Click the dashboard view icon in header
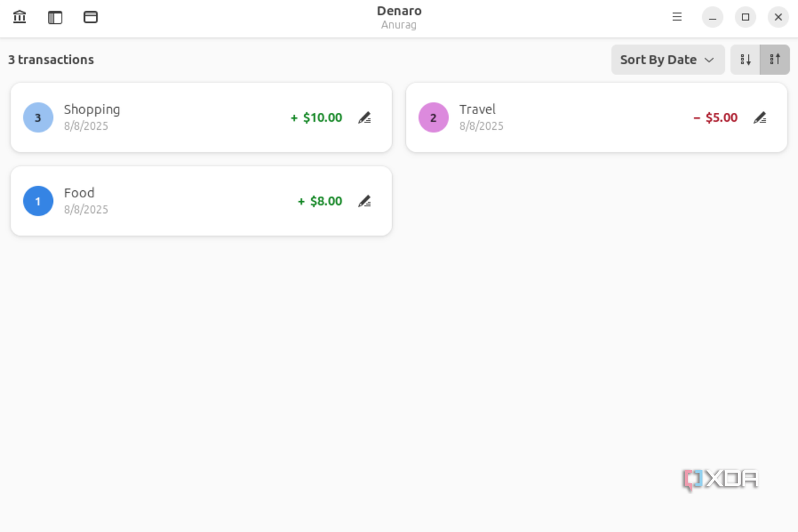The image size is (798, 532). [91, 17]
